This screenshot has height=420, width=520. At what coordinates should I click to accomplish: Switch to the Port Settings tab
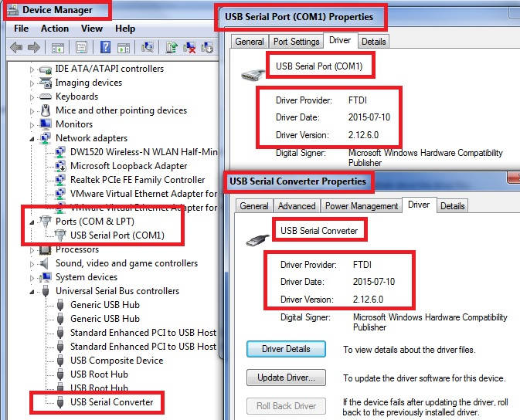click(296, 42)
